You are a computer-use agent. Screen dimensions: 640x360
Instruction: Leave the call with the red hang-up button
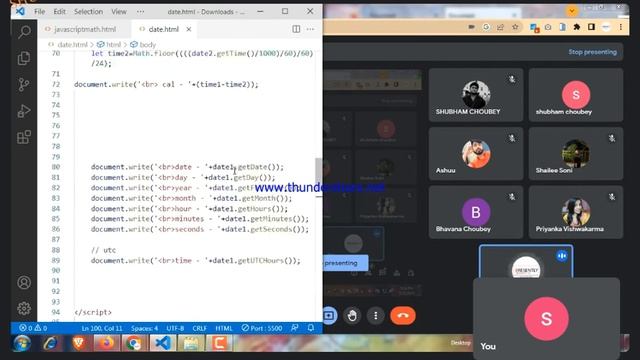(x=402, y=316)
